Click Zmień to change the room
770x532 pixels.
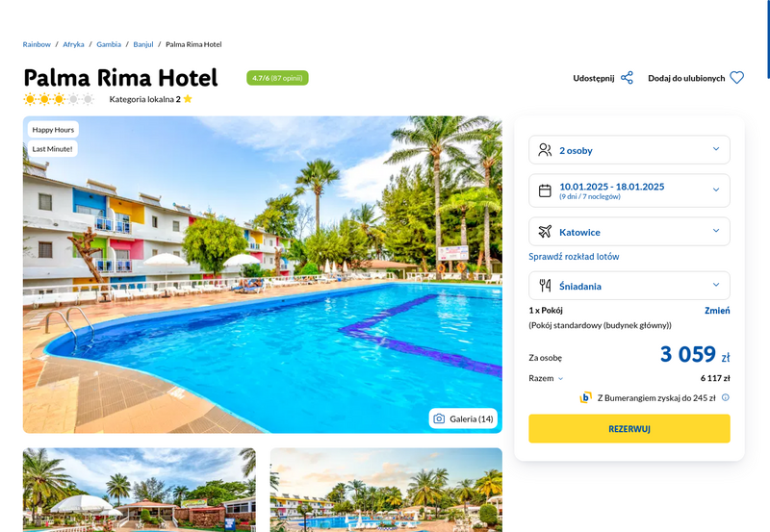(x=717, y=310)
